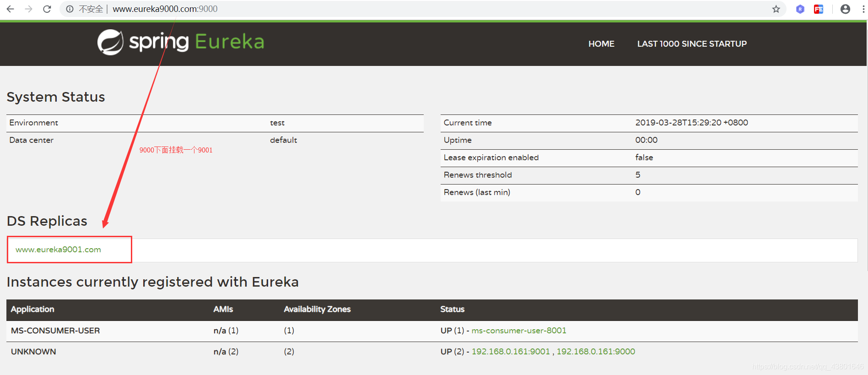Click the uptime value 00:00
This screenshot has width=868, height=375.
point(646,140)
